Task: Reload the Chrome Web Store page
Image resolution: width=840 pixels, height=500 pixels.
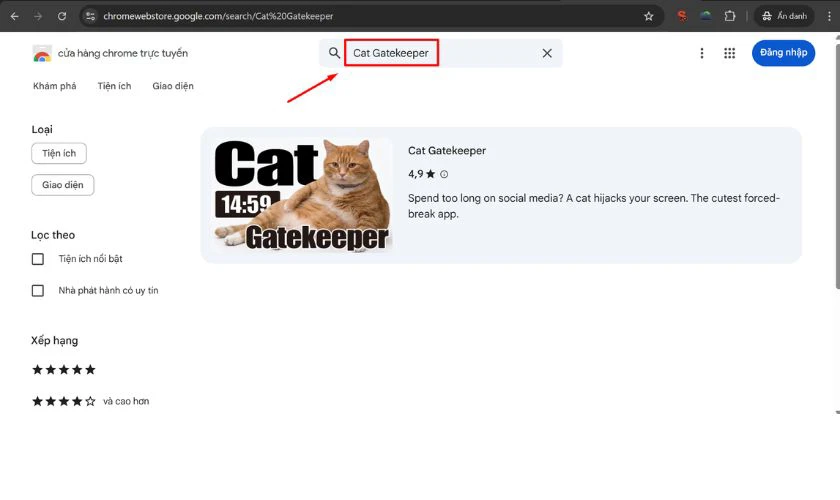Action: pos(62,16)
